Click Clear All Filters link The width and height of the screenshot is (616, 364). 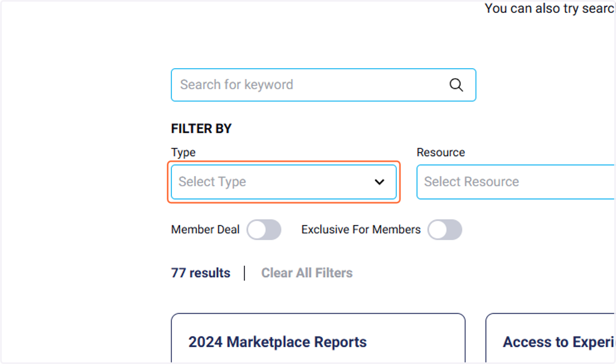tap(307, 273)
